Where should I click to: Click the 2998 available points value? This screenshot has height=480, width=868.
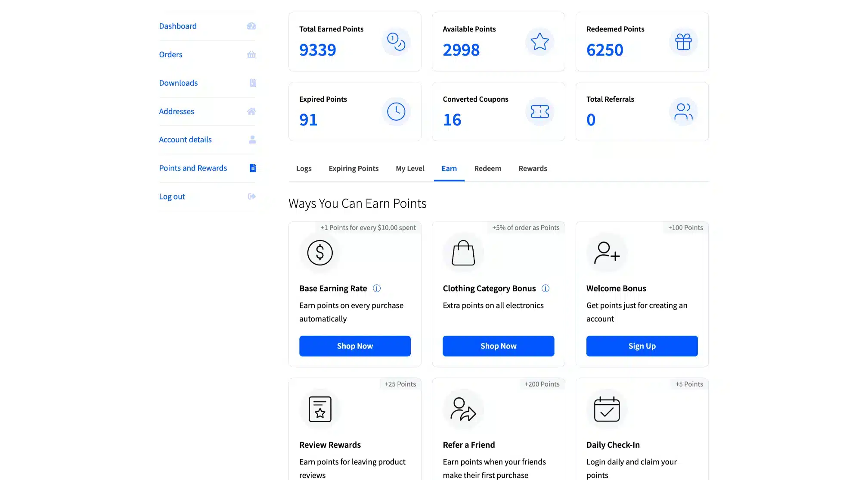pyautogui.click(x=461, y=50)
